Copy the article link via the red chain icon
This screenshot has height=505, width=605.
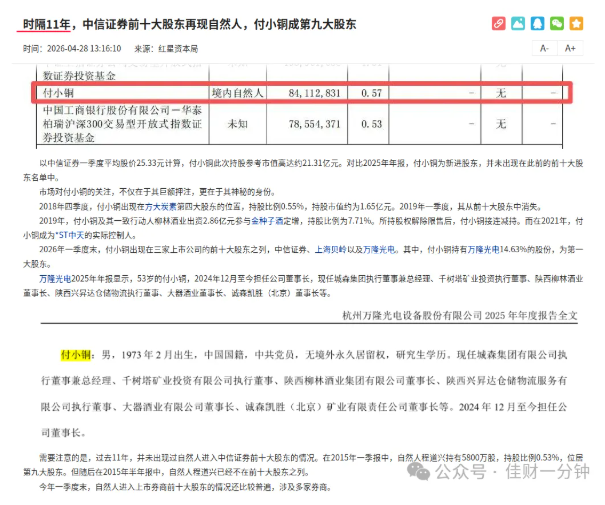(499, 24)
